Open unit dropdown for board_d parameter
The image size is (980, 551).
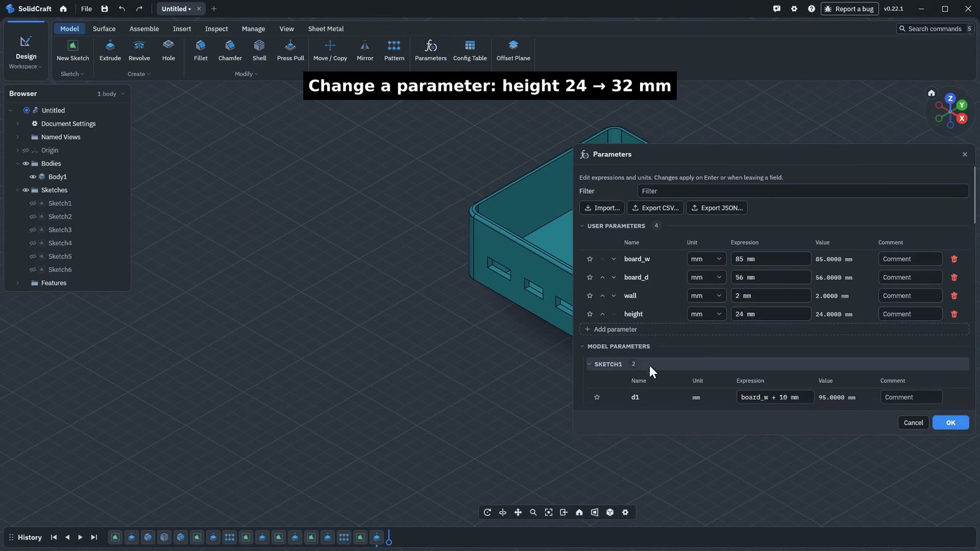click(x=706, y=277)
